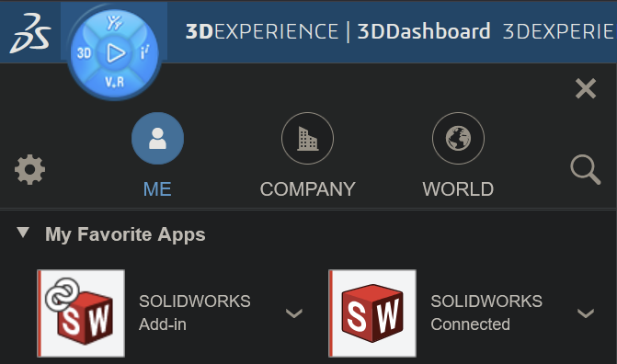Collapse the My Favorite Apps section
Viewport: 617px width, 364px height.
tap(23, 233)
